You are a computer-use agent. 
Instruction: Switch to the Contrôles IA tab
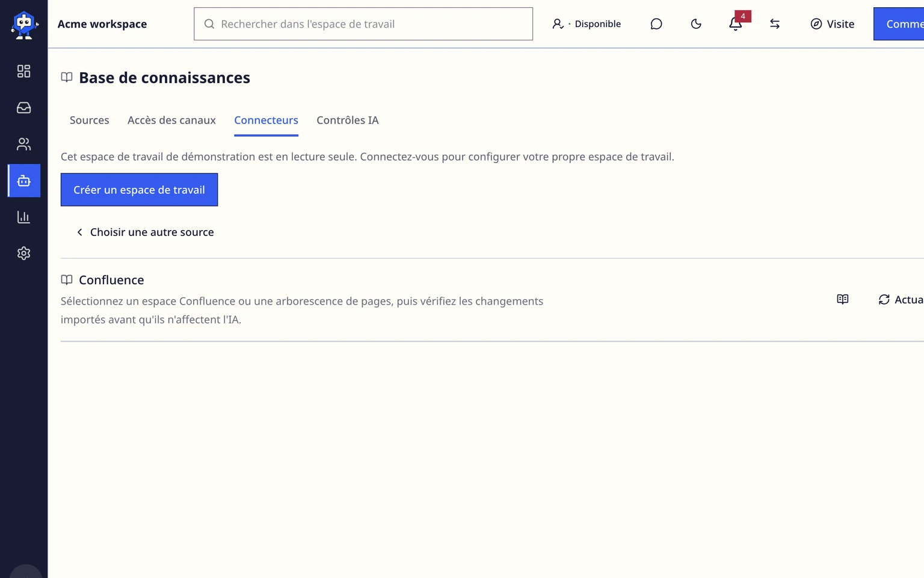point(348,120)
